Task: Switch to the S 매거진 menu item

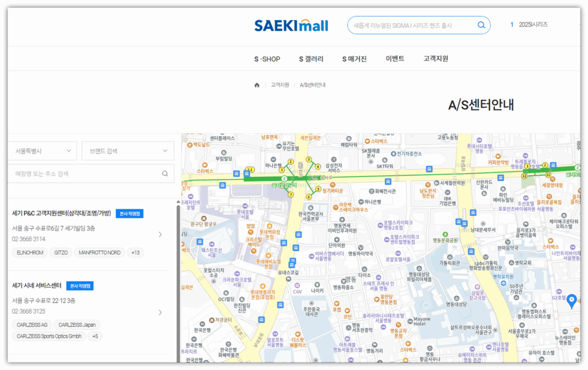Action: (354, 59)
